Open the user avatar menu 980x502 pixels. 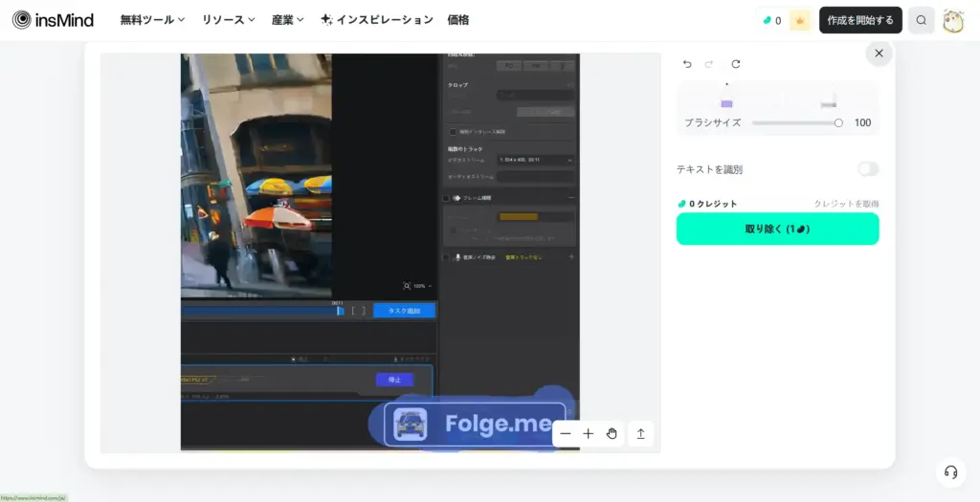click(x=953, y=20)
